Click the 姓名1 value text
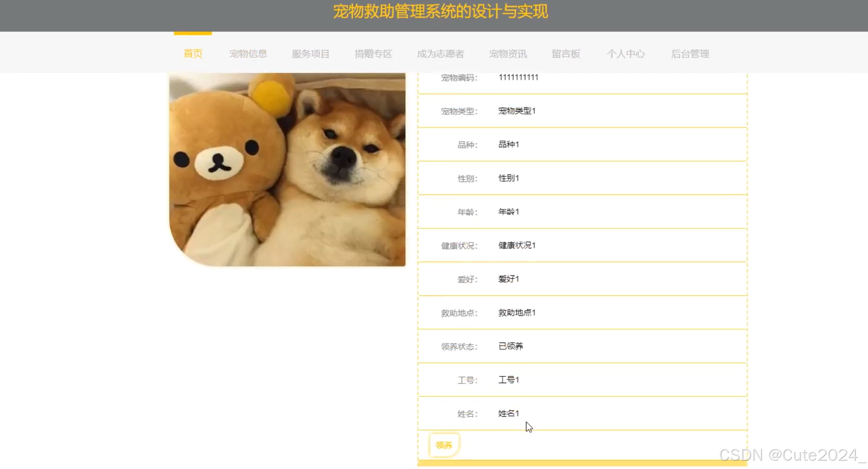Image resolution: width=868 pixels, height=469 pixels. pyautogui.click(x=508, y=413)
